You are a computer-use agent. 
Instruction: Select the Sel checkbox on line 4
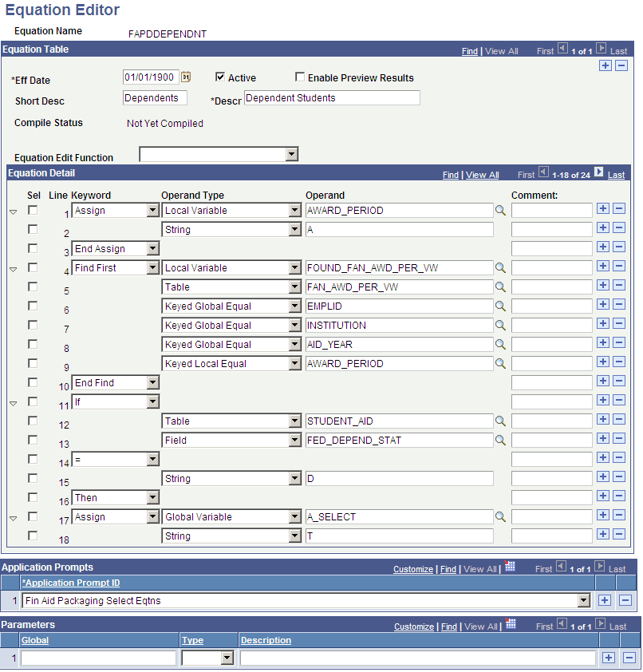click(31, 267)
